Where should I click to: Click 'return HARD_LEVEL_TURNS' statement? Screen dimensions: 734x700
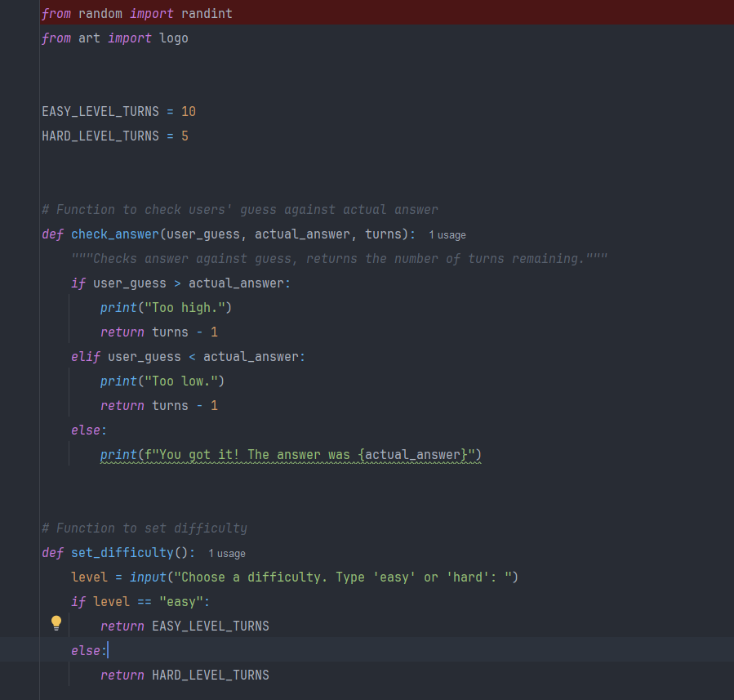[185, 675]
